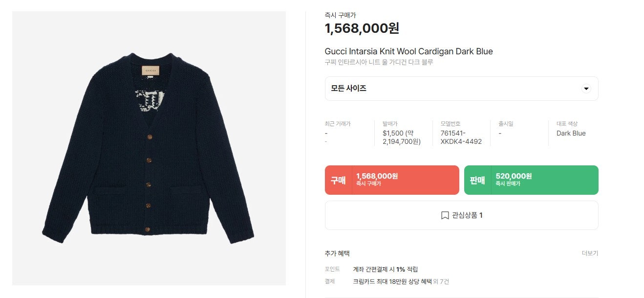Click the green 판매 sell button
This screenshot has height=298, width=644.
(531, 180)
